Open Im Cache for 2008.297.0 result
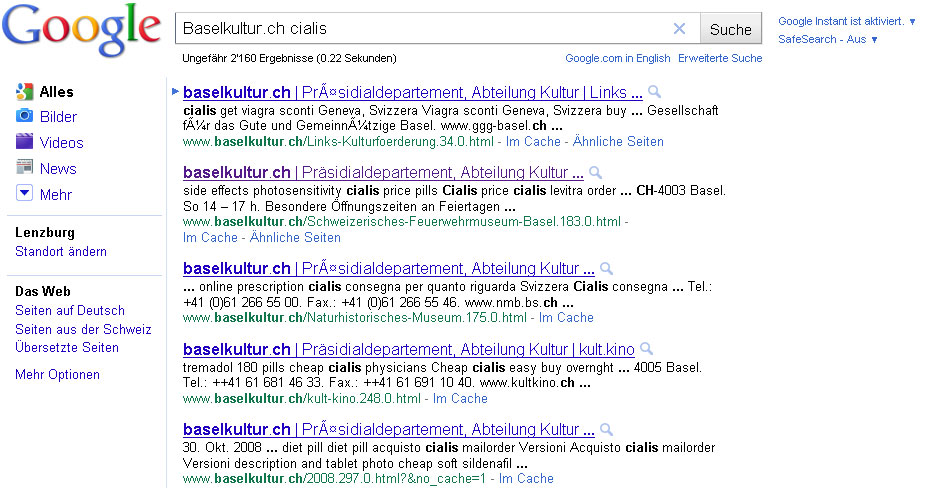 (x=526, y=479)
